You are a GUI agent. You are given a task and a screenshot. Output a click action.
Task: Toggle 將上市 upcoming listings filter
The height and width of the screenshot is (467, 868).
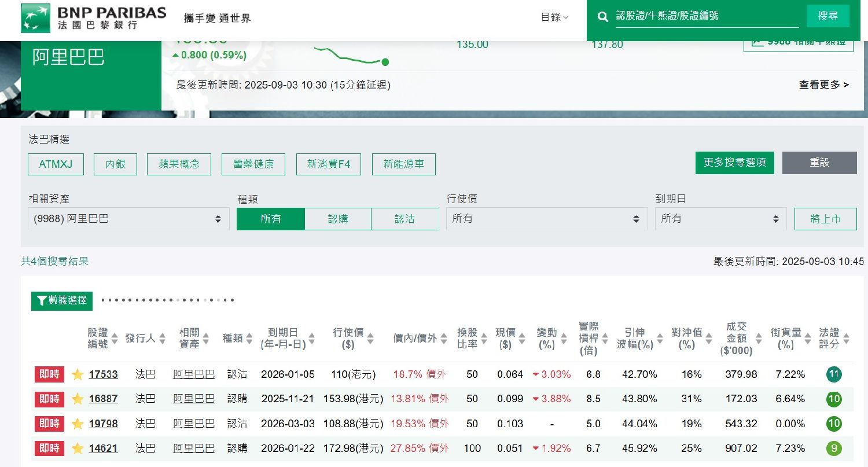825,219
